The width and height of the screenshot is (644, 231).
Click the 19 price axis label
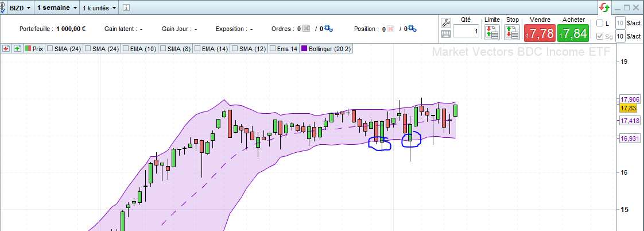pyautogui.click(x=624, y=61)
